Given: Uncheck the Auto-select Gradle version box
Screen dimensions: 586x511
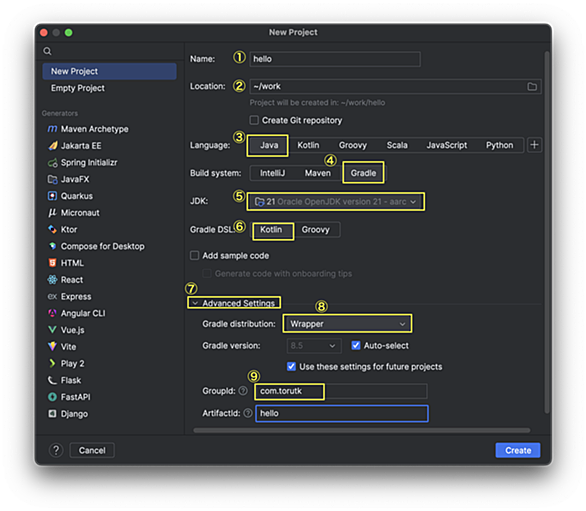Looking at the screenshot, I should pyautogui.click(x=356, y=345).
